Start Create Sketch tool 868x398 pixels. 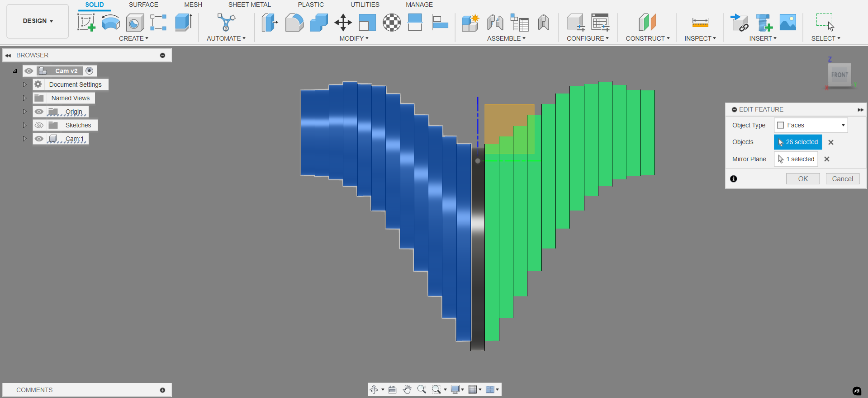point(86,22)
